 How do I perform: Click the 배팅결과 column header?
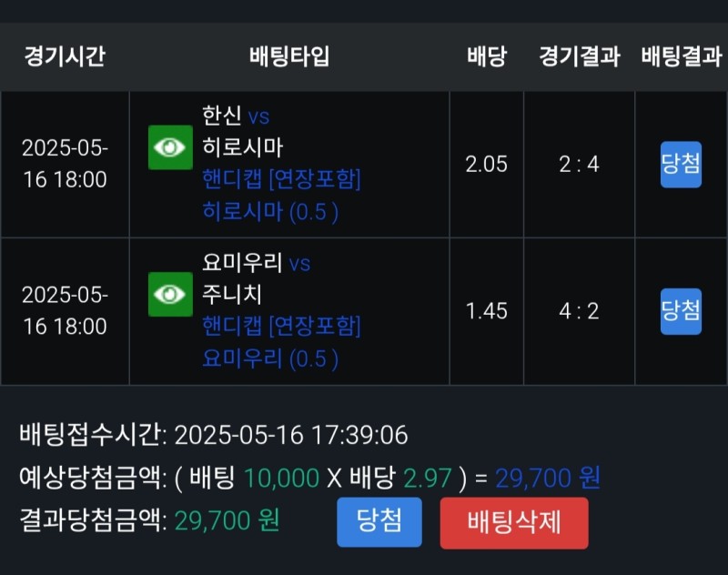click(x=681, y=56)
